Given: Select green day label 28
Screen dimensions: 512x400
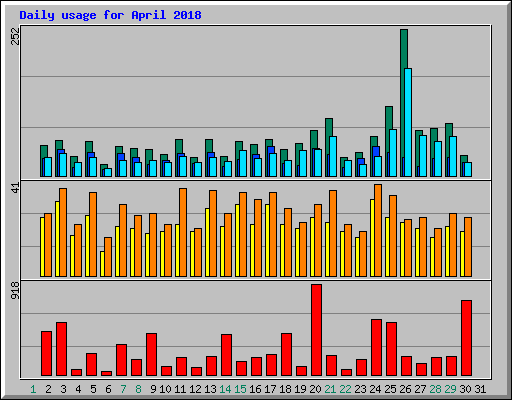Looking at the screenshot, I should tap(435, 389).
